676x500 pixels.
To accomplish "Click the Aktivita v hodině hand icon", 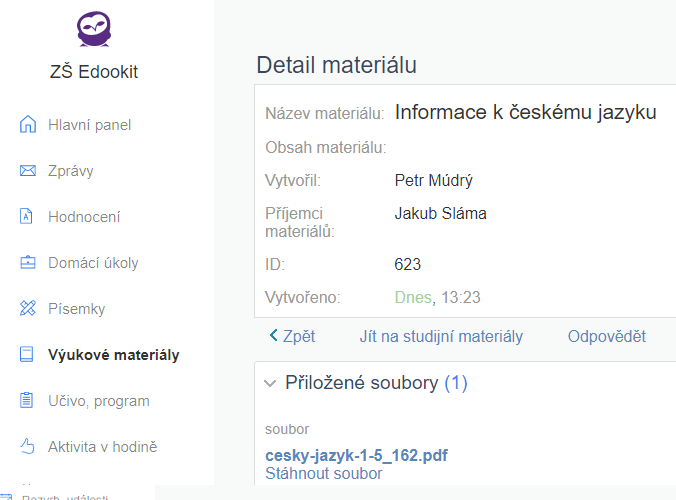I will coord(27,447).
